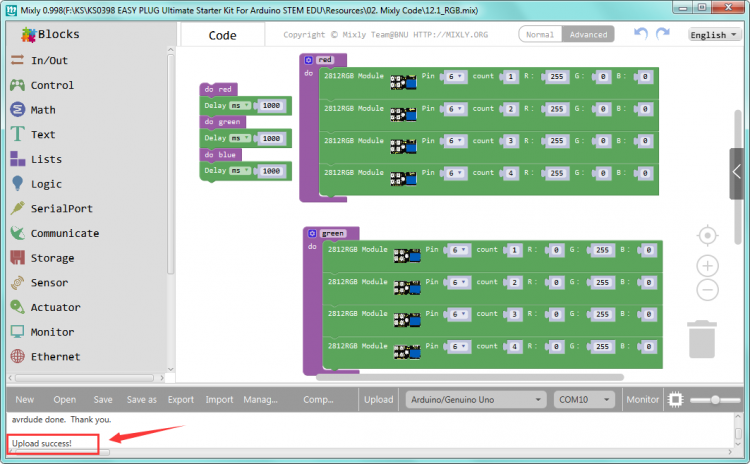
Task: Click the Save as button
Action: 141,399
